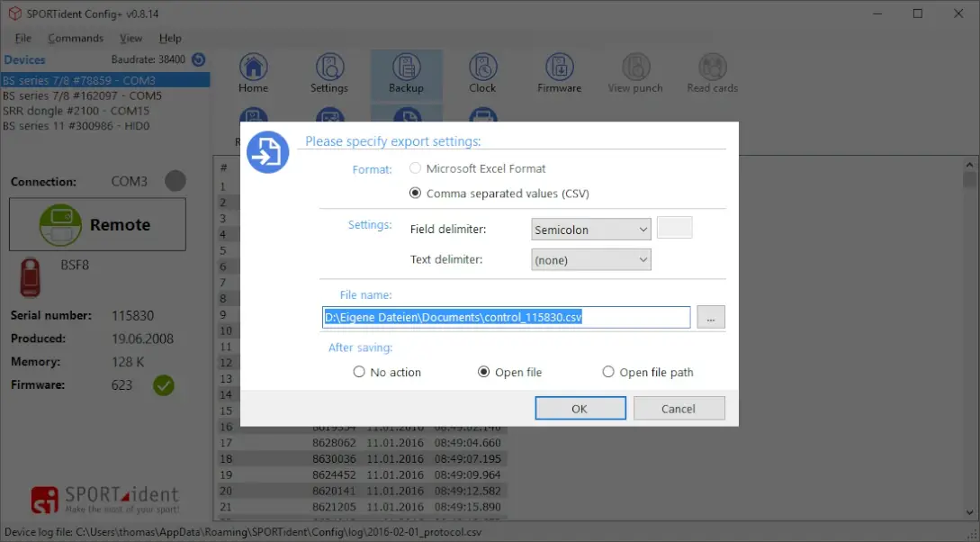Open the File menu

[x=23, y=39]
